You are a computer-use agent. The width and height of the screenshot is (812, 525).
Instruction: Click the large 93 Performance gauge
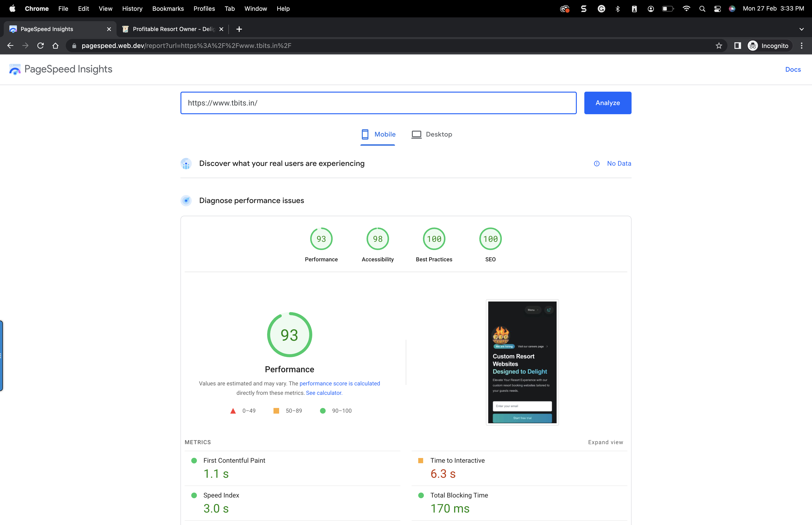click(290, 335)
